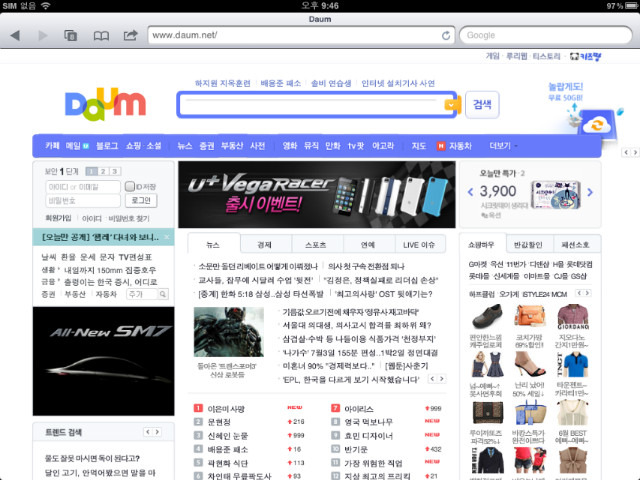Focus the Google search field

(x=546, y=36)
